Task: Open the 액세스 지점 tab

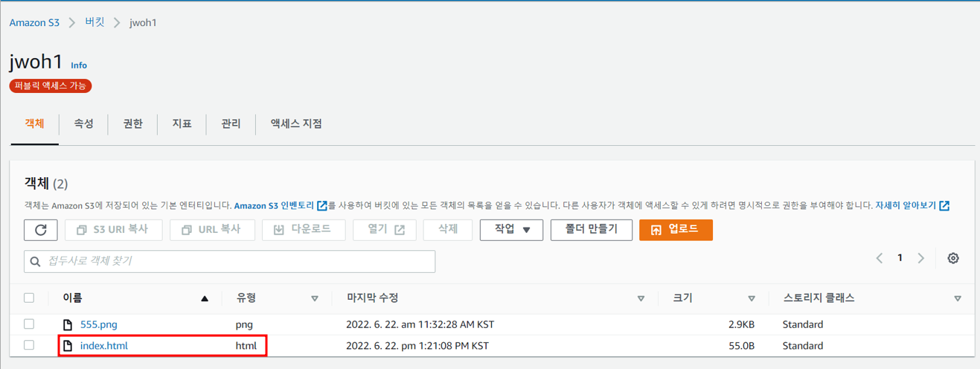Action: point(296,123)
